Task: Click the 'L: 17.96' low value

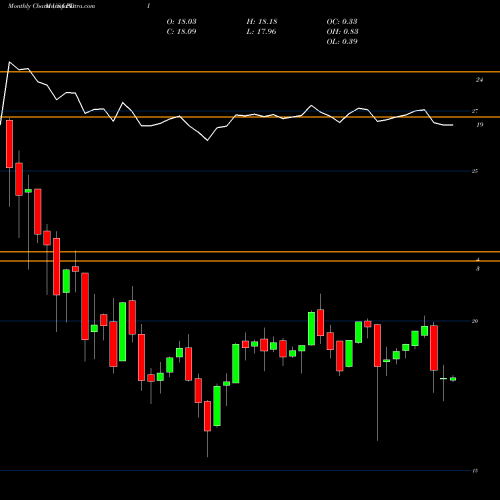Action: click(x=261, y=32)
